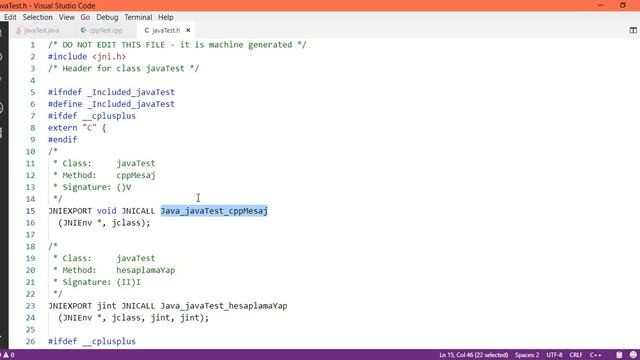Open the Selection menu
Viewport: 640px width, 360px height.
point(38,17)
